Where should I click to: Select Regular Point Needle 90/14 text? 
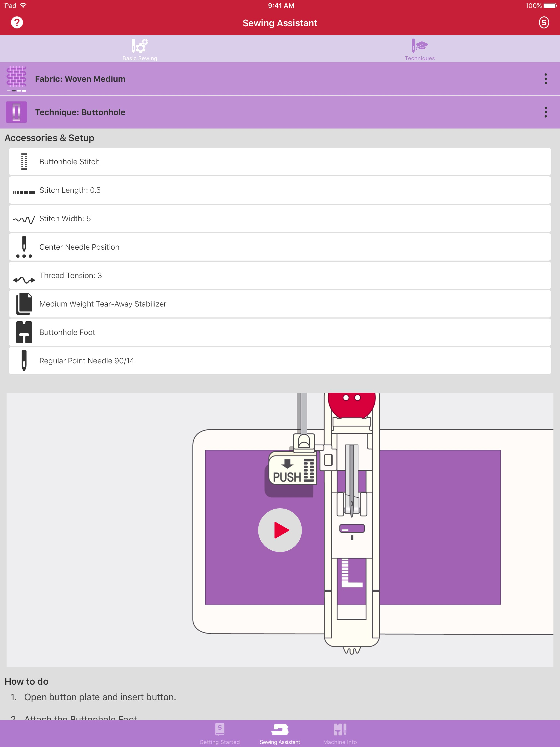coord(87,361)
